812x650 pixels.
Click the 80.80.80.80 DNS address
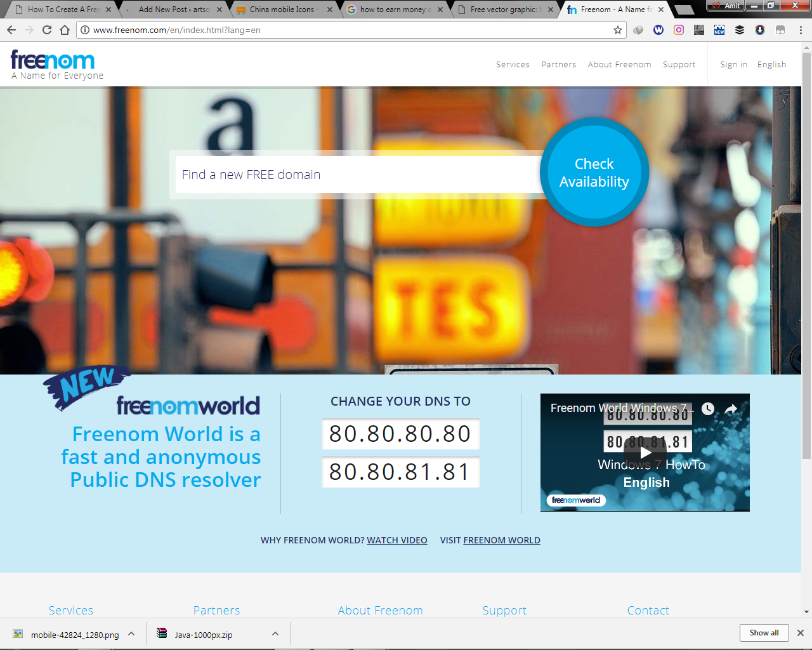coord(400,434)
